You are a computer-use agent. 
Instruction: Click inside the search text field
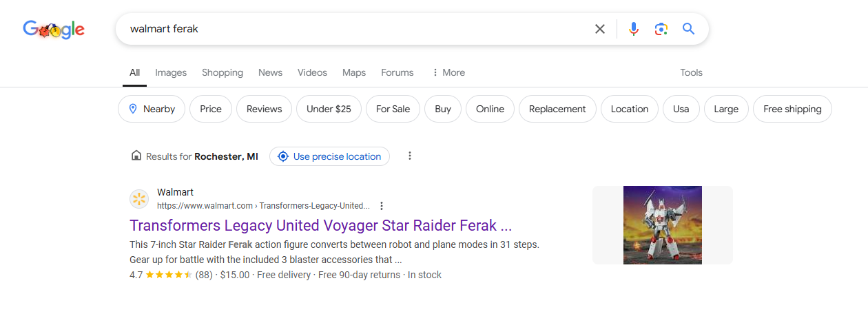(351, 29)
